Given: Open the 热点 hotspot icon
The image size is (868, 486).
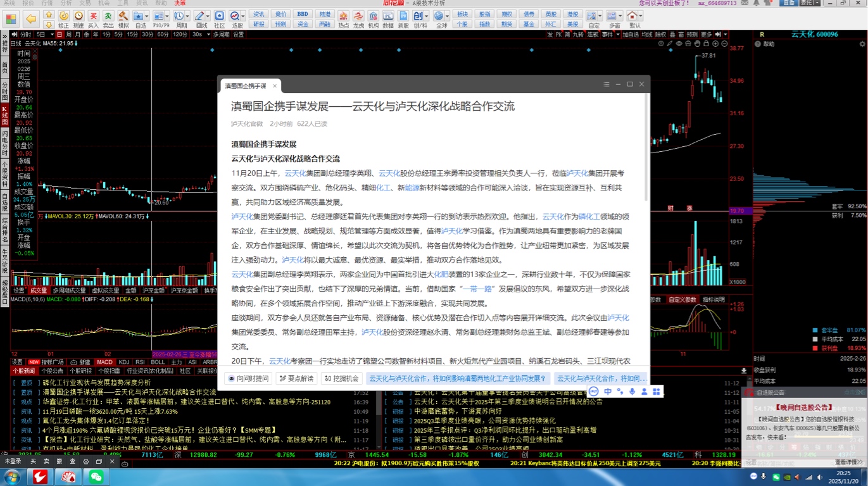Looking at the screenshot, I should (343, 15).
